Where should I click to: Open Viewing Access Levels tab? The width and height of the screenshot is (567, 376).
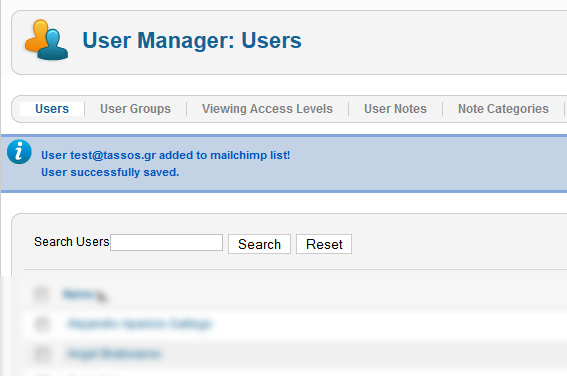pos(267,109)
